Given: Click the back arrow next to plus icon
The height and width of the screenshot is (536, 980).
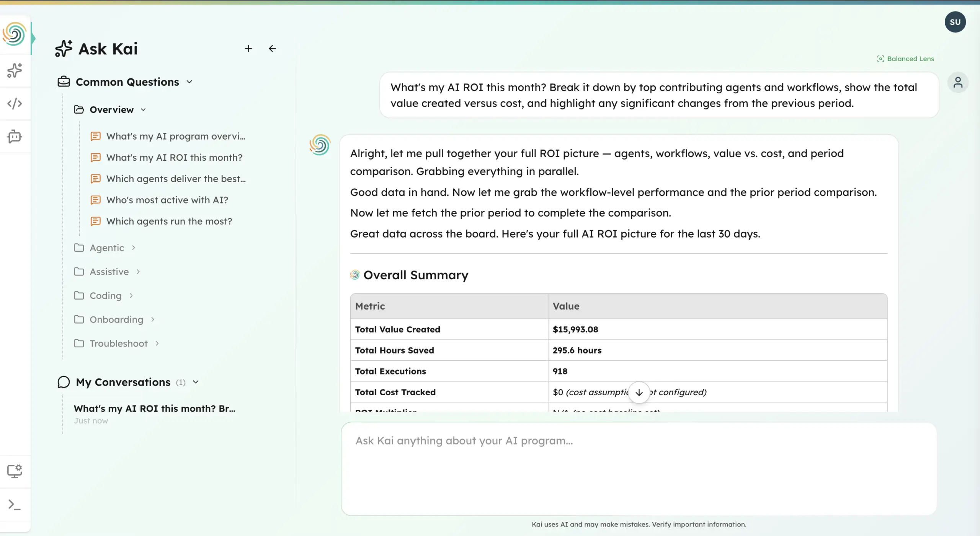Looking at the screenshot, I should pyautogui.click(x=272, y=49).
